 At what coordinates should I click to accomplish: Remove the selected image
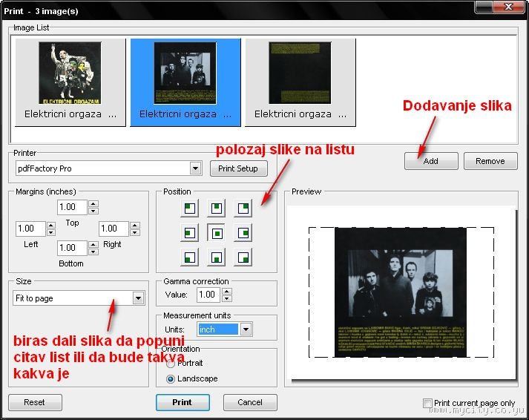(x=490, y=161)
